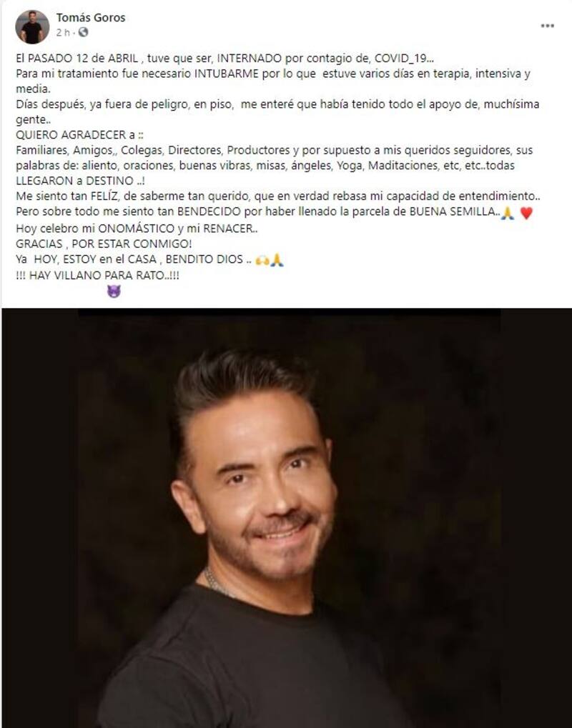Click praying hands emoji after BUENA SEMILLA
Viewport: 572px width, 728px height.
click(x=508, y=213)
